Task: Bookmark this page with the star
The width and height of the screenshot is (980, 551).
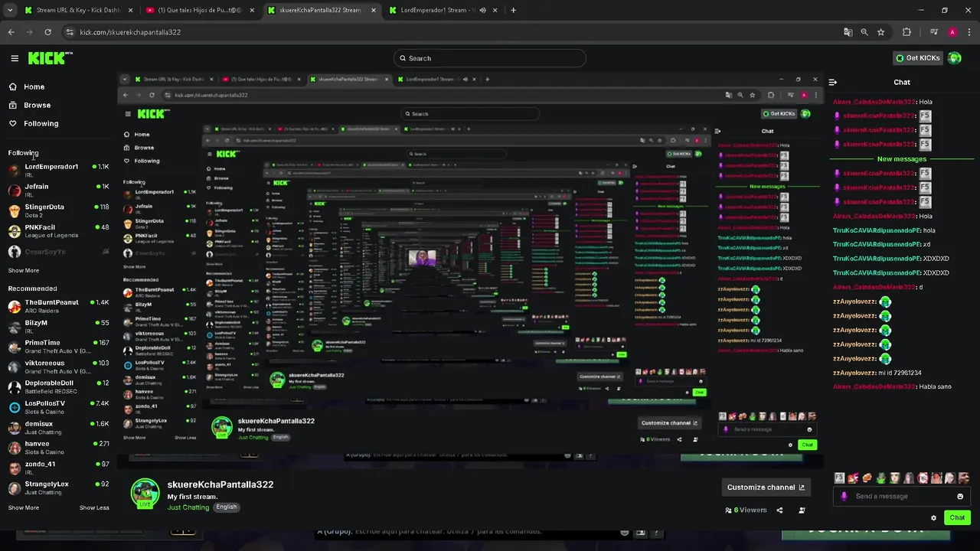Action: point(881,32)
